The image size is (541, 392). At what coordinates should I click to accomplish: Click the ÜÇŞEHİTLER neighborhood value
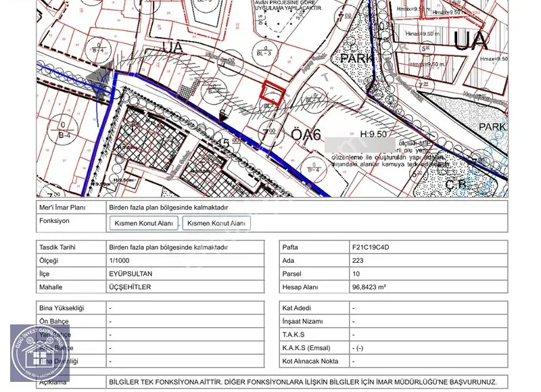pos(130,287)
